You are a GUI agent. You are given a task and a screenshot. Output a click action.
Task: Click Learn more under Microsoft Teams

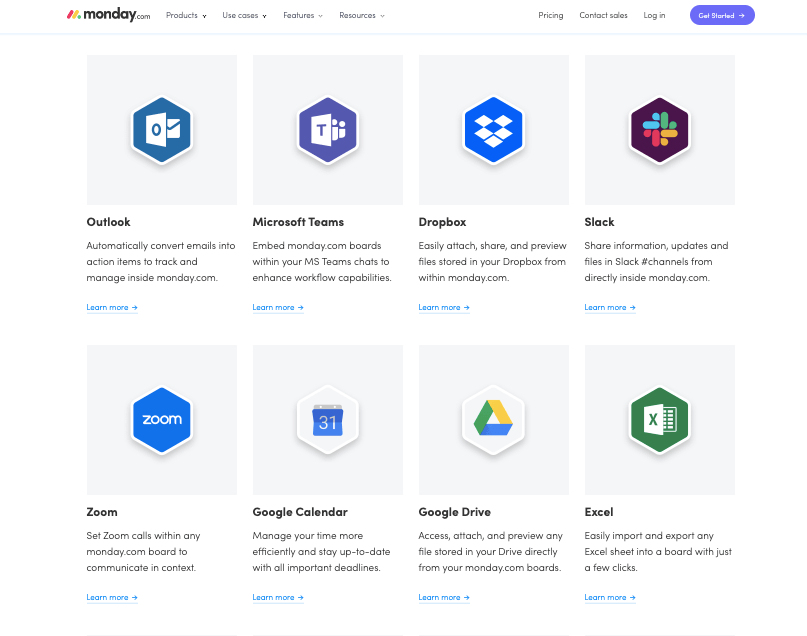(278, 307)
